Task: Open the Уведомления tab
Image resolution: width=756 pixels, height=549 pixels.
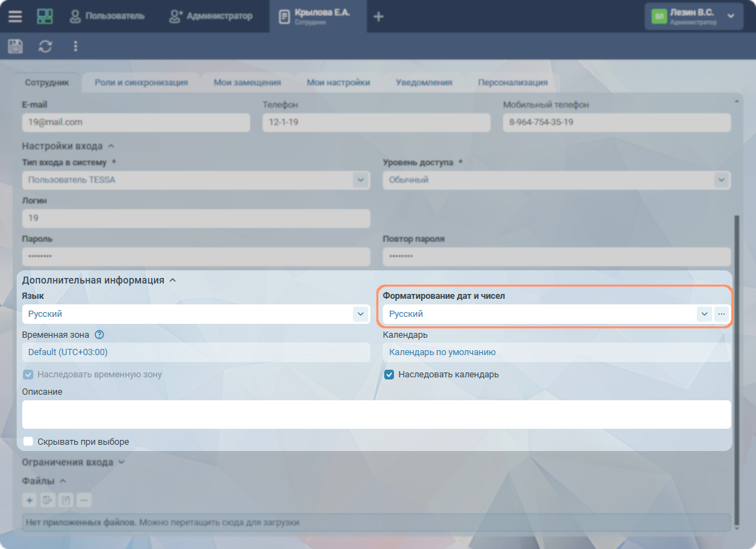Action: pyautogui.click(x=424, y=82)
